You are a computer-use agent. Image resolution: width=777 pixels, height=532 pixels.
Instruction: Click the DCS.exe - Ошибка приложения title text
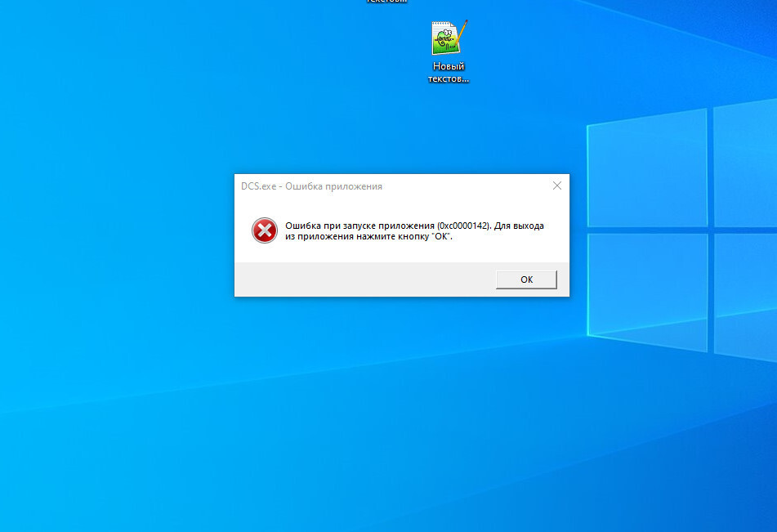point(311,186)
